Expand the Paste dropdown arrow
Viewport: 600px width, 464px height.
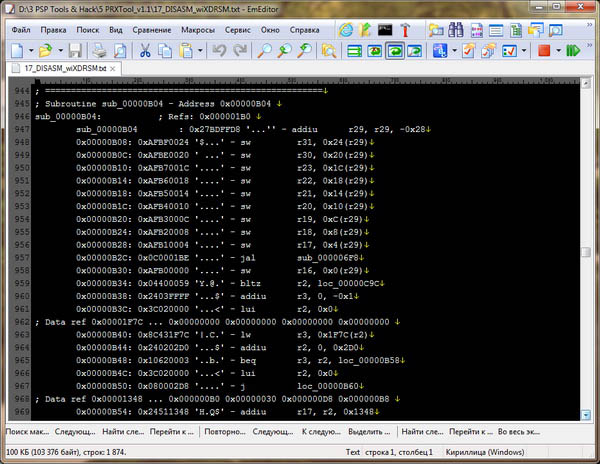pos(199,50)
